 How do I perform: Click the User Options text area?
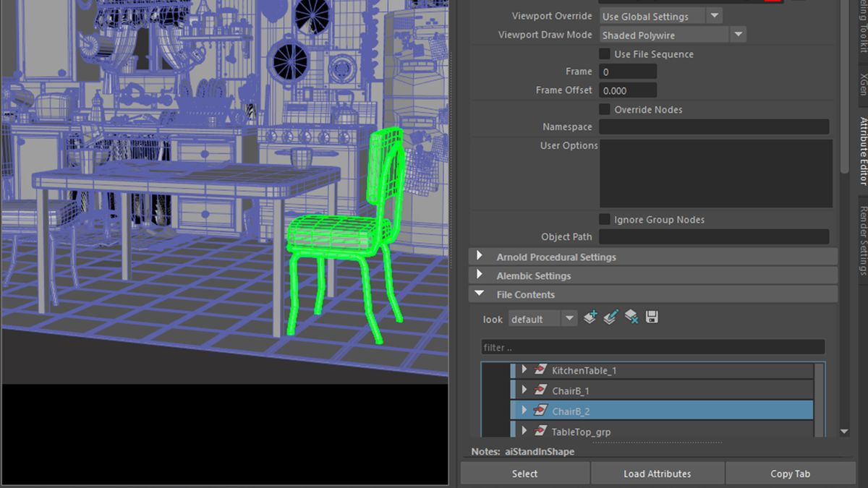[716, 174]
